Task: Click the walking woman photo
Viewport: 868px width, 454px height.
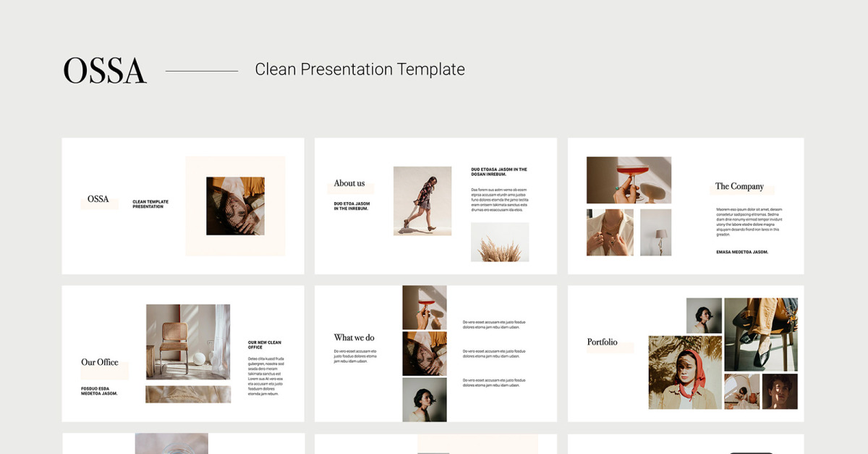Action: [x=422, y=201]
